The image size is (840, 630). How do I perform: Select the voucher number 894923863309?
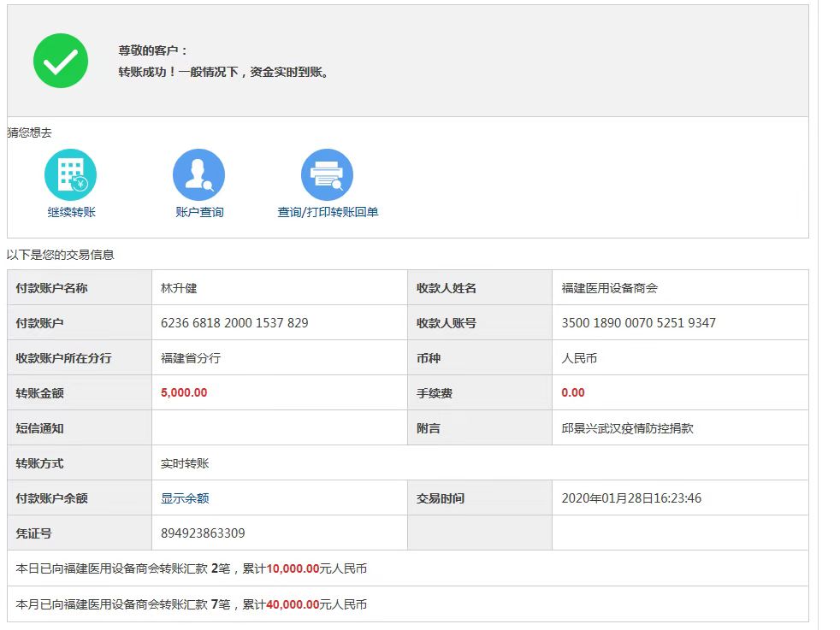click(203, 533)
